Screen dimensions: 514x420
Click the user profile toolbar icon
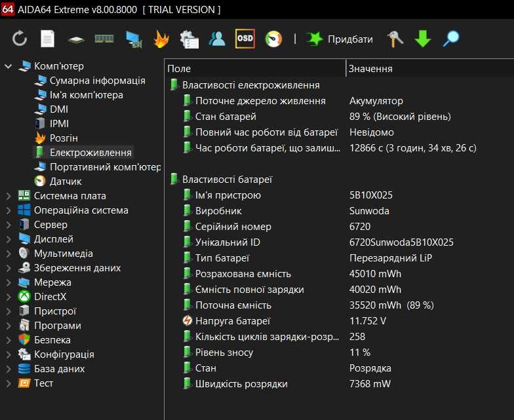pyautogui.click(x=217, y=39)
